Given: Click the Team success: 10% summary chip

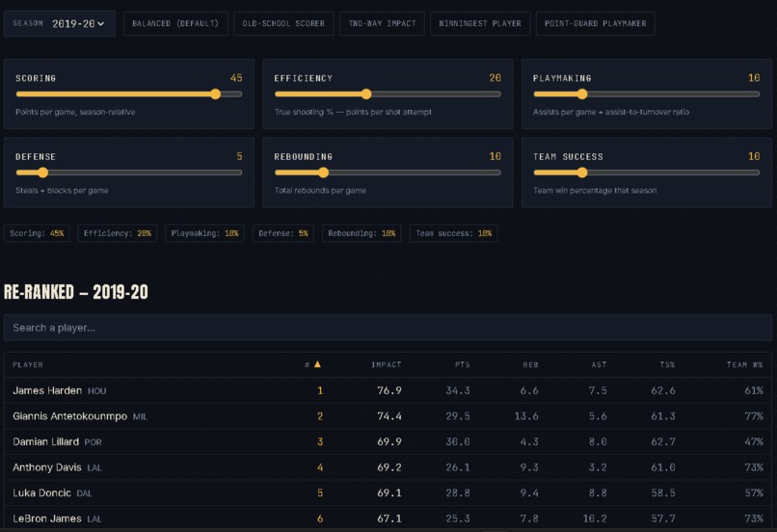Looking at the screenshot, I should [x=453, y=233].
